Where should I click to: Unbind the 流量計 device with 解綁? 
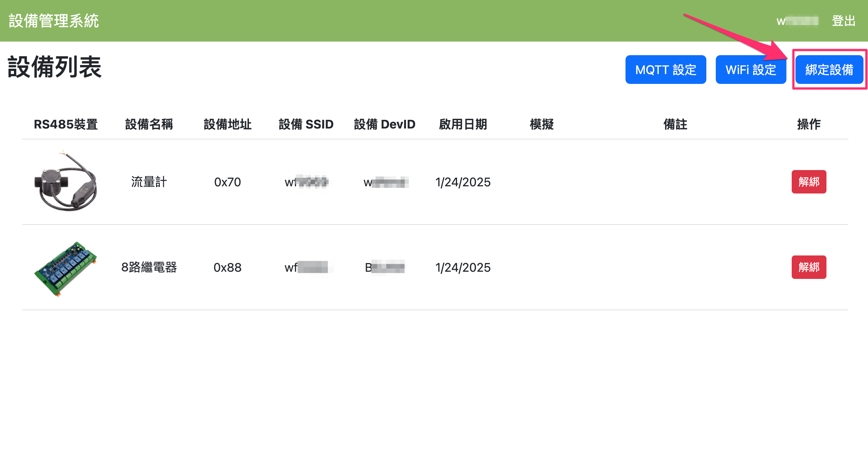(809, 182)
